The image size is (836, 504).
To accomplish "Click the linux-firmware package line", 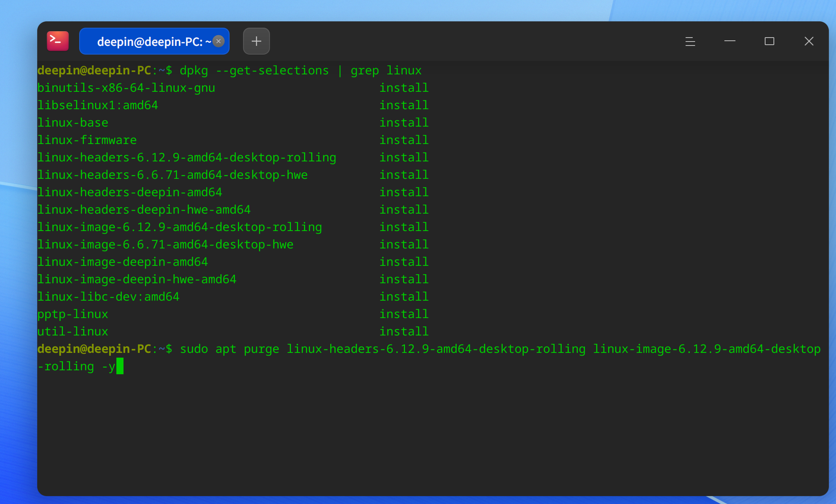I will 87,140.
